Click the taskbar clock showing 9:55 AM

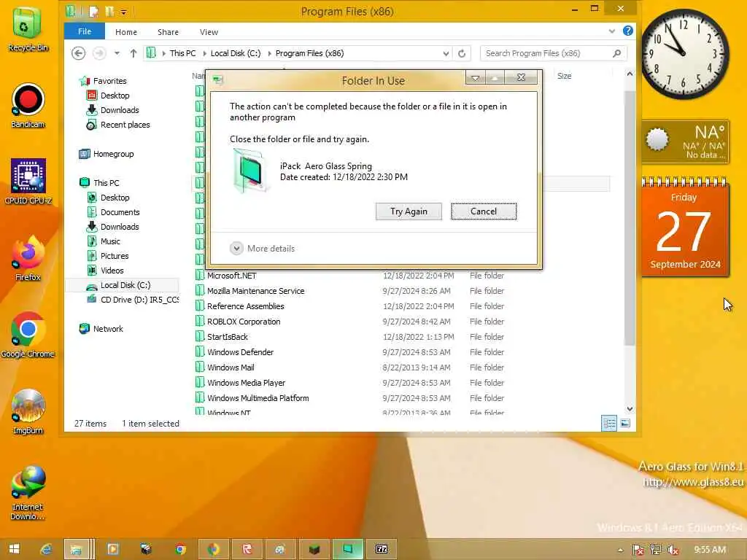click(710, 550)
